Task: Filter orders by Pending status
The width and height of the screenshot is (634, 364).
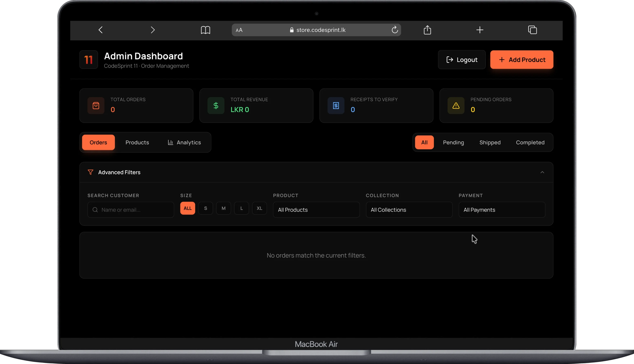Action: click(x=453, y=143)
